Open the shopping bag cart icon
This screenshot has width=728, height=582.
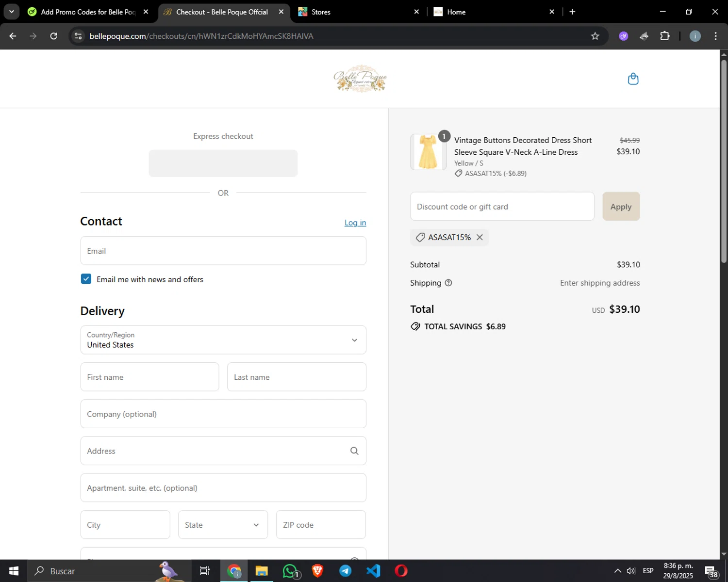click(633, 79)
